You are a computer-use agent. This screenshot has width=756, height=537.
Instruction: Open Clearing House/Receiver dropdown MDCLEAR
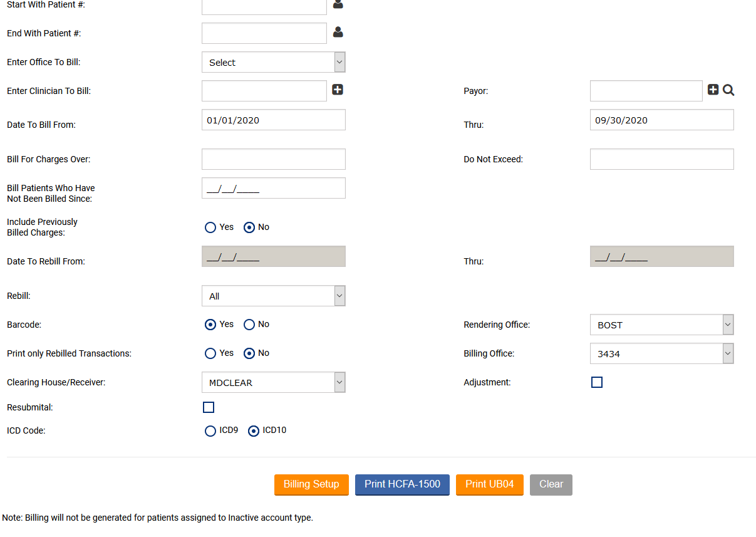(x=273, y=383)
